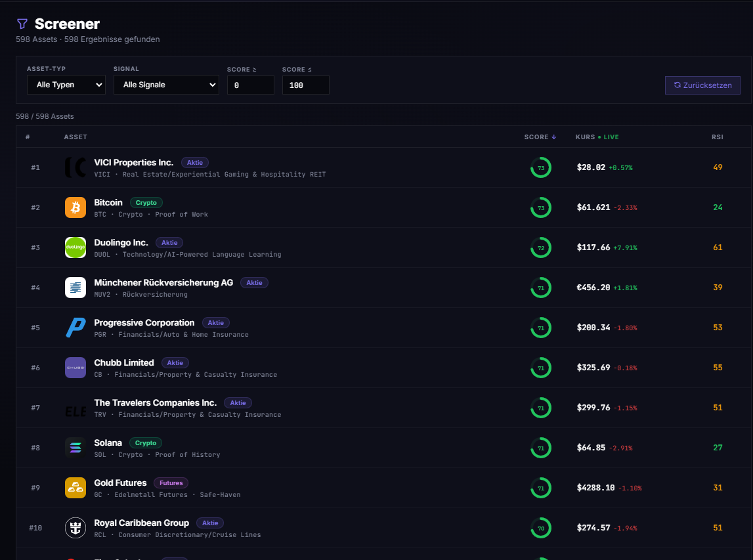This screenshot has height=560, width=753.
Task: Open the Asset-Typ dropdown 'Alle Typen'
Action: pyautogui.click(x=66, y=85)
